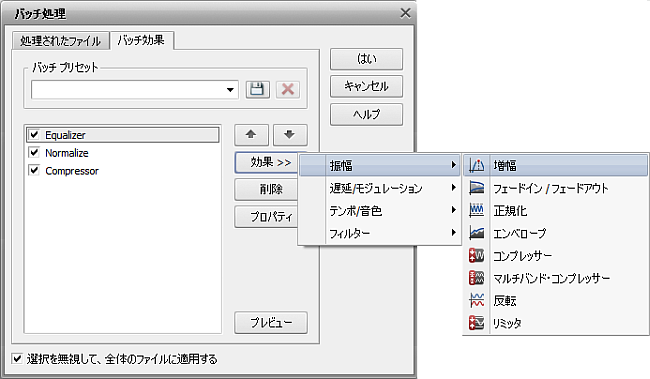The width and height of the screenshot is (650, 379).
Task: Select the Normalize row in effects list
Action: (x=123, y=153)
